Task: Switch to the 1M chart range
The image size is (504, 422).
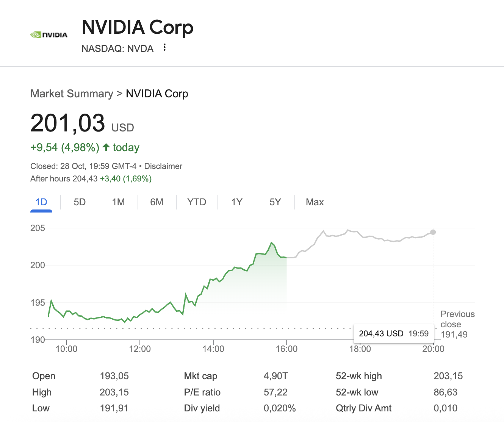Action: (118, 202)
